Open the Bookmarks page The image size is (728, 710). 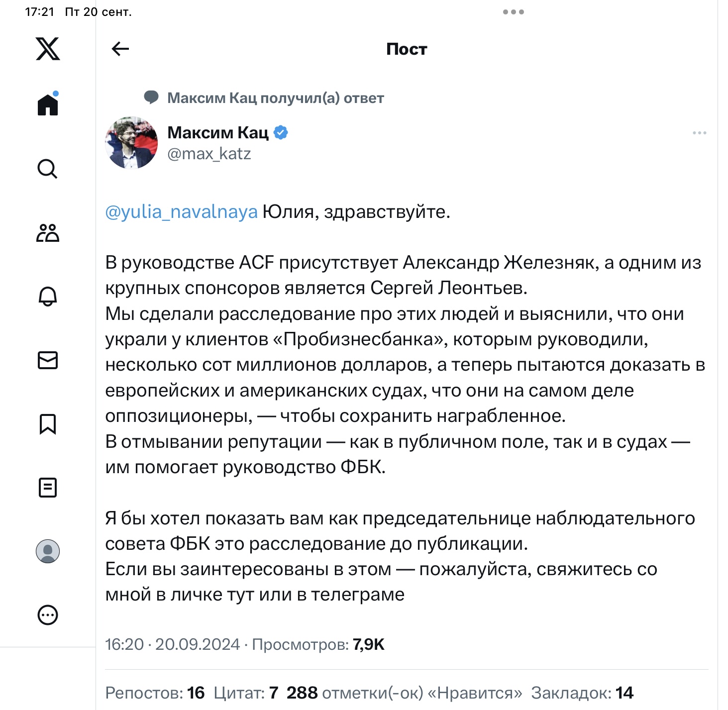tap(48, 424)
